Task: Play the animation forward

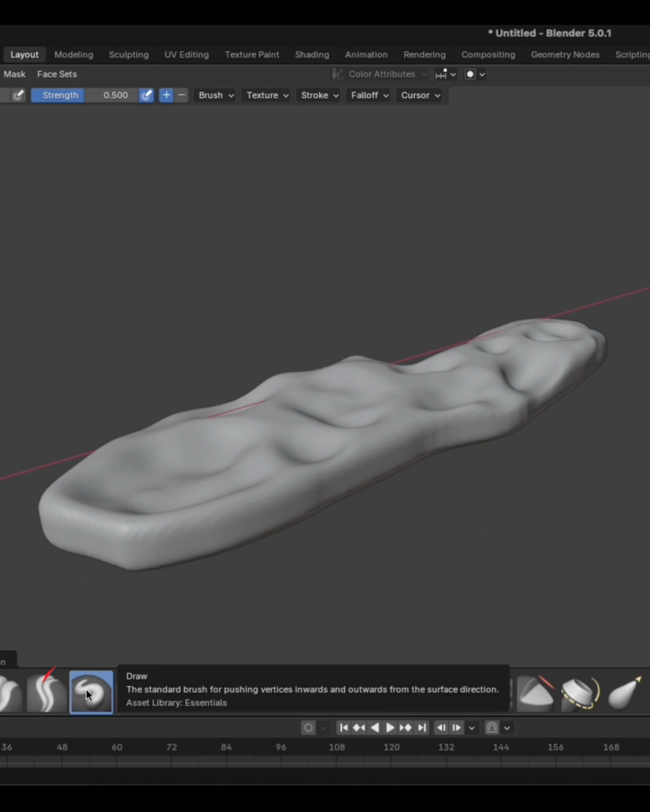Action: 390,728
